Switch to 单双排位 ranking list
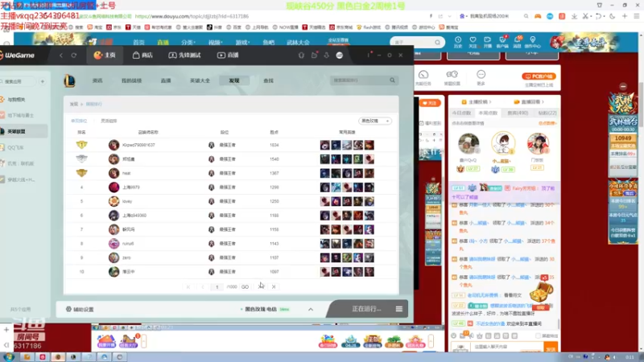The height and width of the screenshot is (362, 644). click(x=79, y=121)
